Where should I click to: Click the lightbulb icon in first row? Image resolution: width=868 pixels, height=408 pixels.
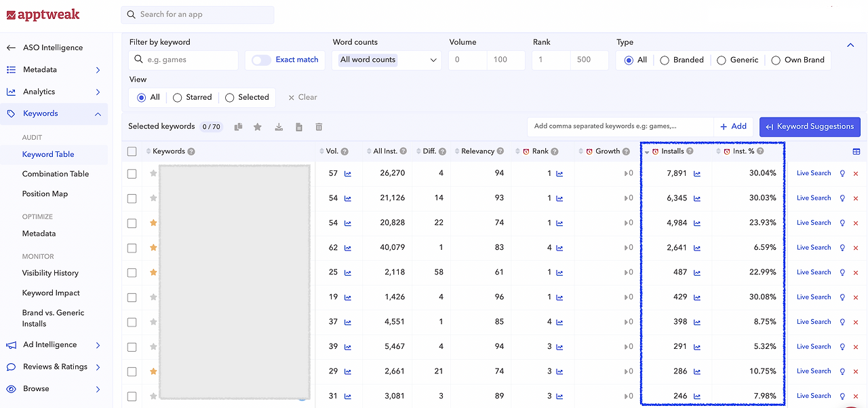point(843,174)
